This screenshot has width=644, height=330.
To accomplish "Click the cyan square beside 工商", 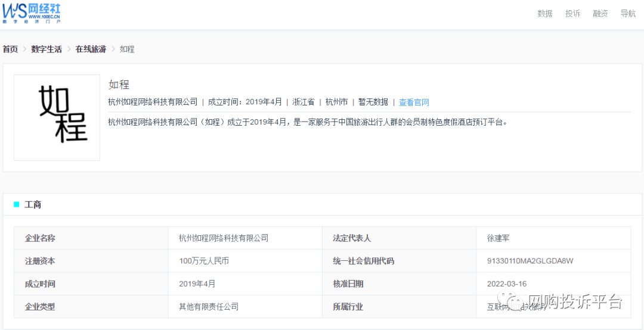I will (17, 204).
